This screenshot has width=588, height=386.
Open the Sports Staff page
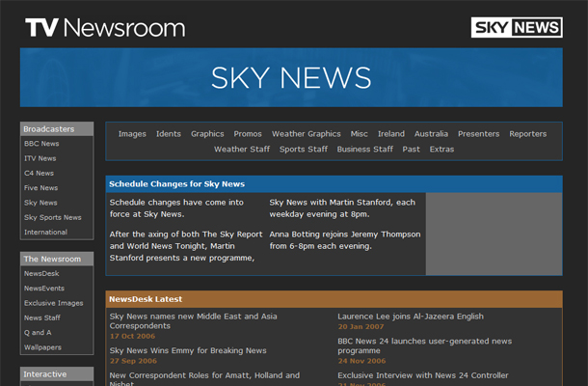coord(304,150)
